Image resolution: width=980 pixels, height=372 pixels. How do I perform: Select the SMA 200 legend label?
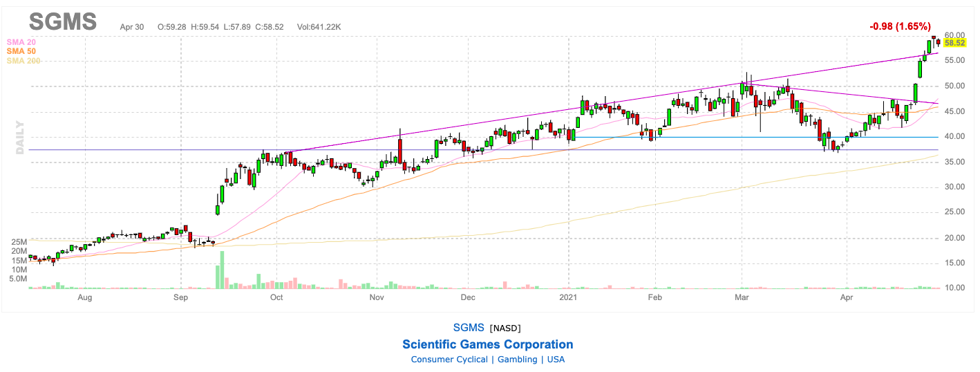[x=23, y=61]
